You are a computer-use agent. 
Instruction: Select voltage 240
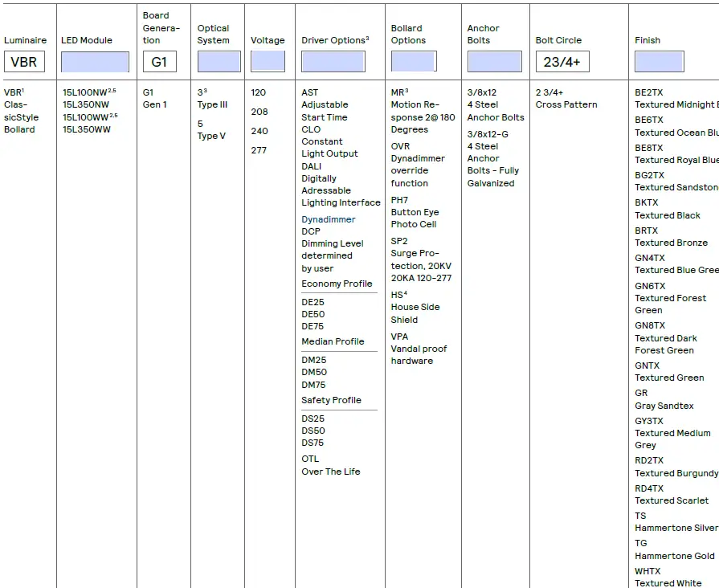coord(259,131)
